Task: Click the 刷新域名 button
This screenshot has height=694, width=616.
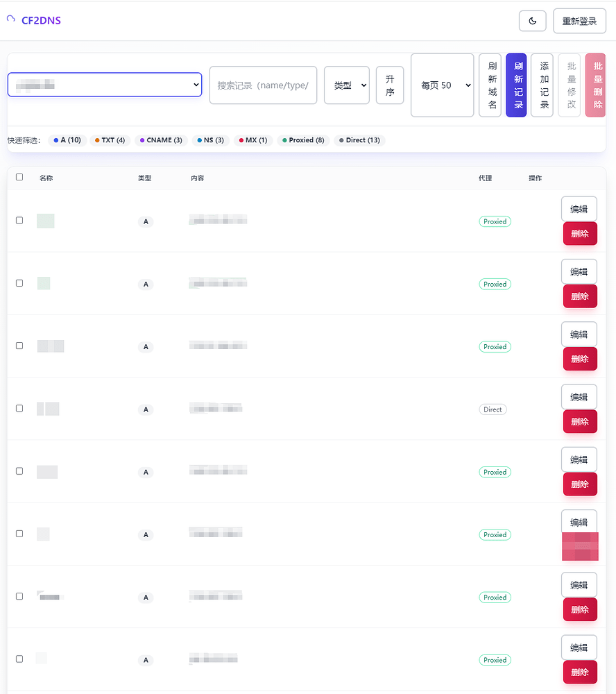Action: tap(490, 85)
